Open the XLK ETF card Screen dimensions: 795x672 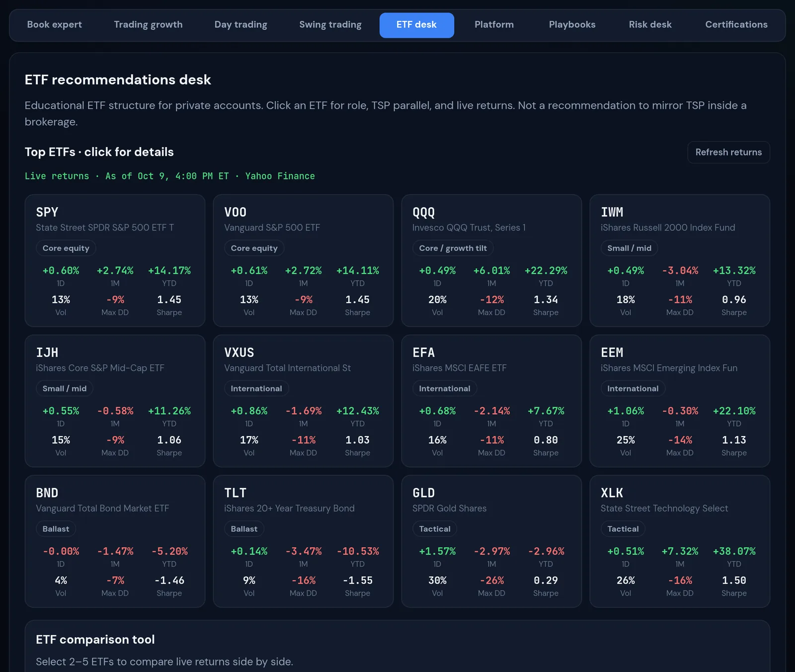[x=680, y=541]
